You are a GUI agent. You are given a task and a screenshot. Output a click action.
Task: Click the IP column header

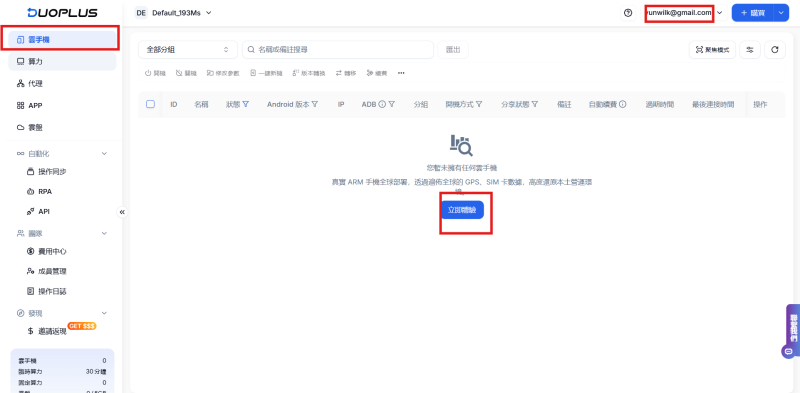point(341,104)
